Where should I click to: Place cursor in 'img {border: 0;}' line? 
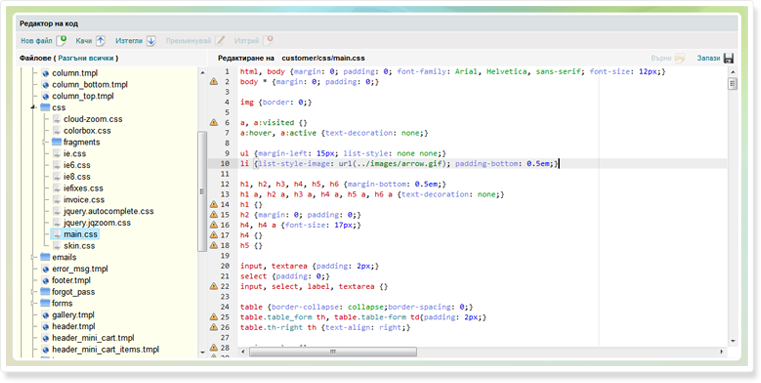coord(276,102)
